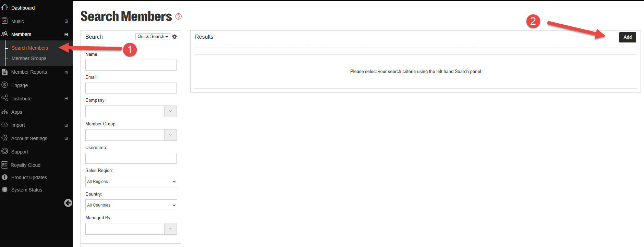
Task: Click the Support lifebuoy icon
Action: [5, 151]
